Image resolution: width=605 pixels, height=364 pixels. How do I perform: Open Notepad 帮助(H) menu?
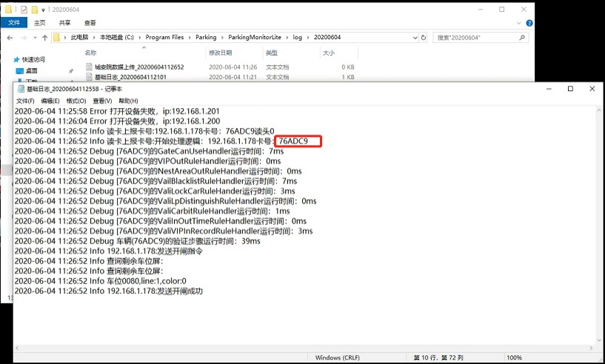[x=128, y=101]
